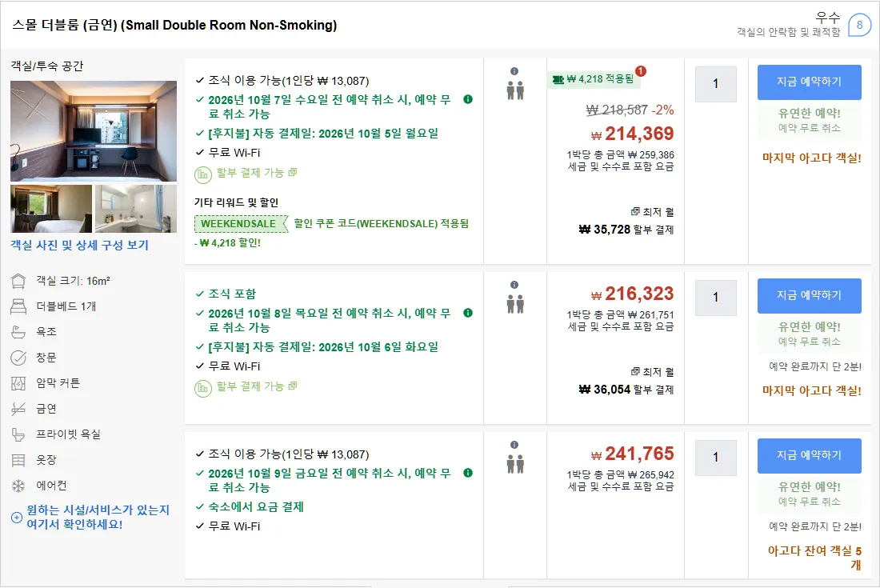Click the green info icon beside October 7 cancellation policy
Viewport: 880px width, 588px height.
(x=467, y=99)
